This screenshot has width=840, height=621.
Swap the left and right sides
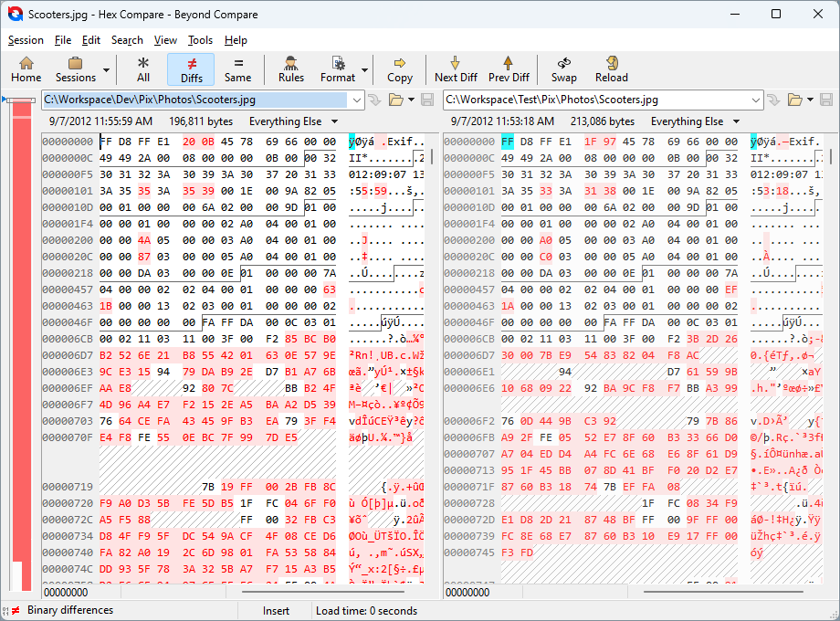563,68
